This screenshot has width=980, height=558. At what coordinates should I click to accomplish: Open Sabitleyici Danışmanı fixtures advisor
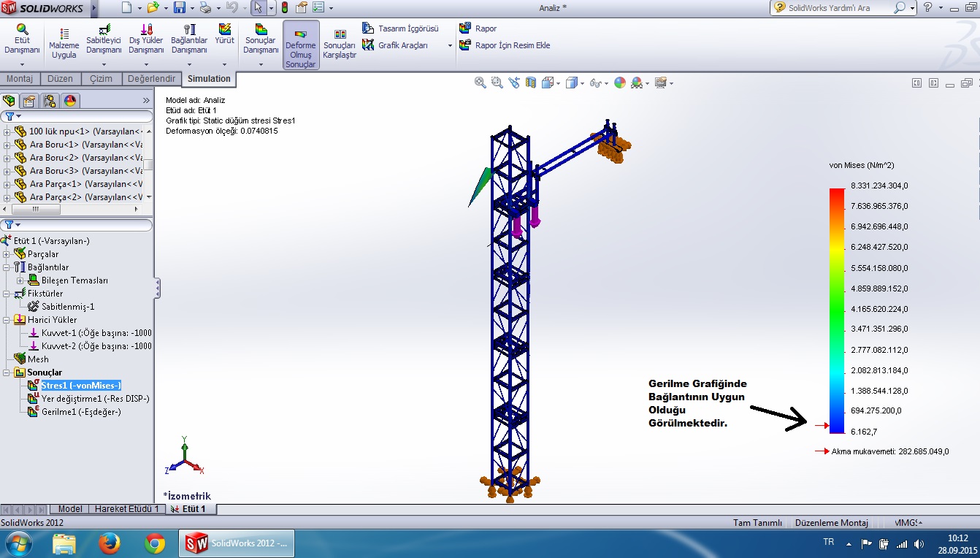point(104,39)
